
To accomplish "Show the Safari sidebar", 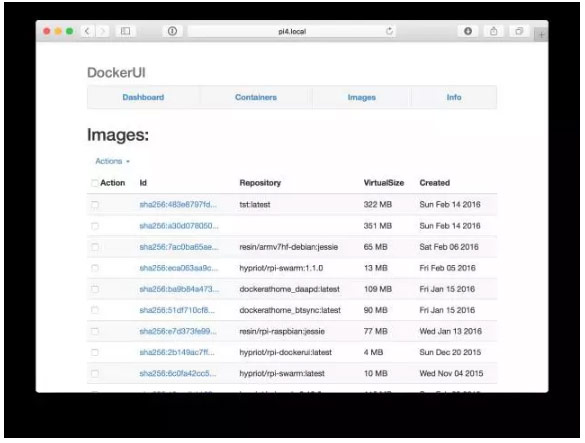I will click(125, 31).
